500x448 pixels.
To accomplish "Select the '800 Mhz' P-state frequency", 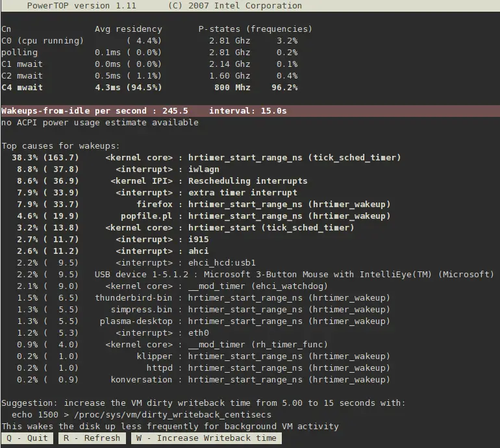I will tap(232, 88).
